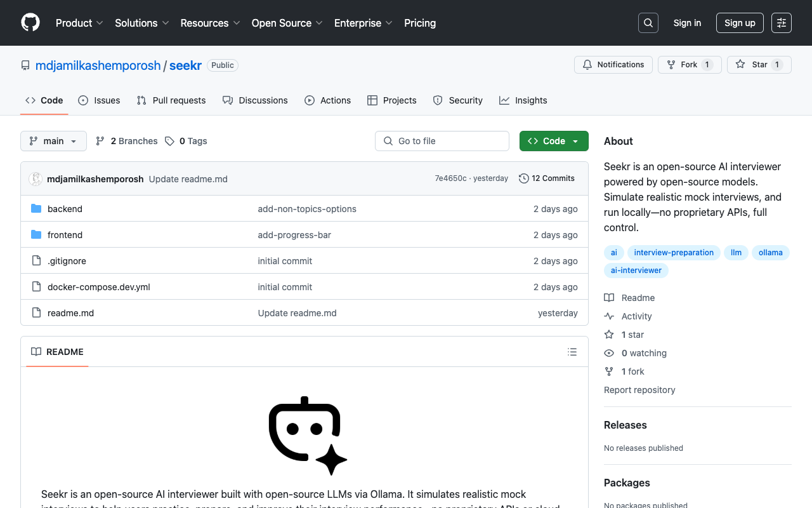Open the Releases heading link
This screenshot has height=508, width=812.
click(x=625, y=425)
